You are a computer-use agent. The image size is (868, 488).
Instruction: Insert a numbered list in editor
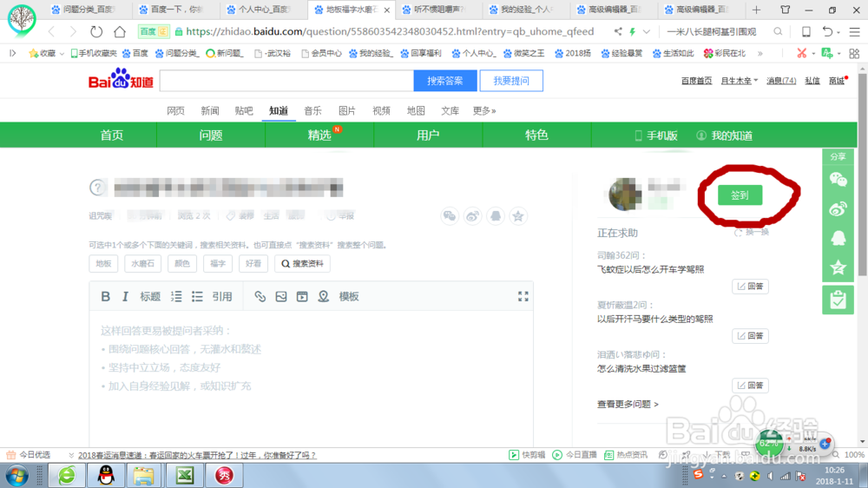coord(176,297)
